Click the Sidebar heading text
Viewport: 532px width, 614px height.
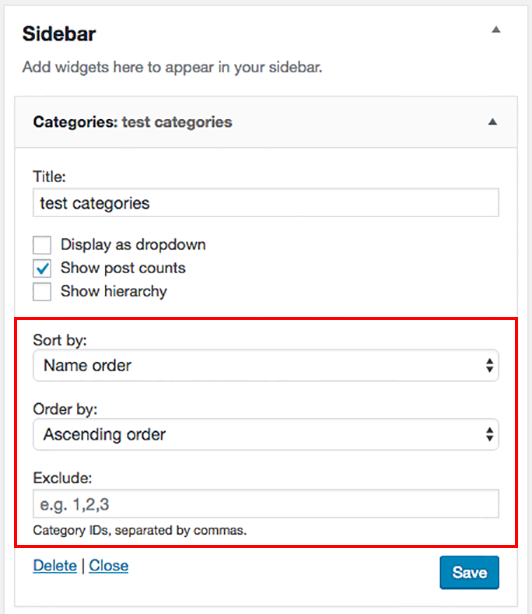click(x=59, y=34)
